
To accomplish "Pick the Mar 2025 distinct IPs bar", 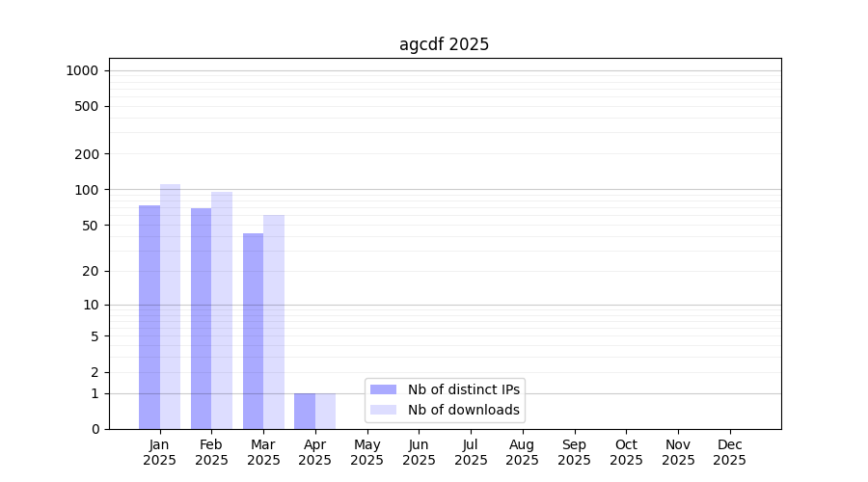I will pyautogui.click(x=253, y=331).
